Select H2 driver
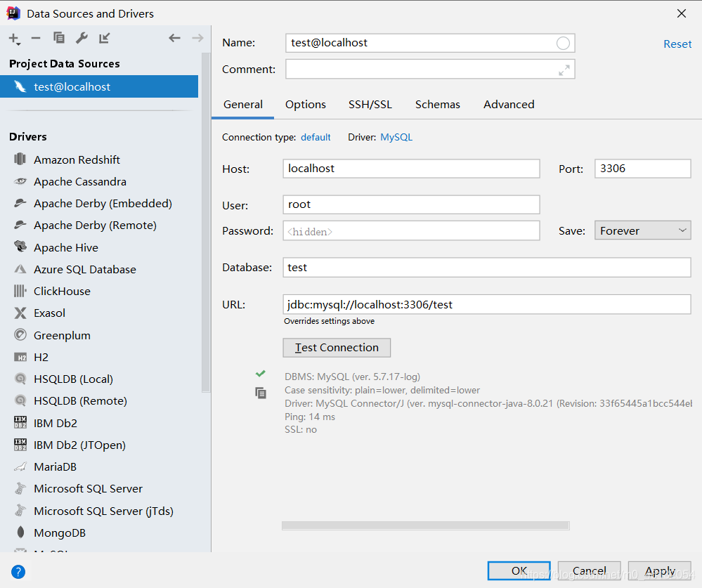The image size is (702, 588). (99, 357)
